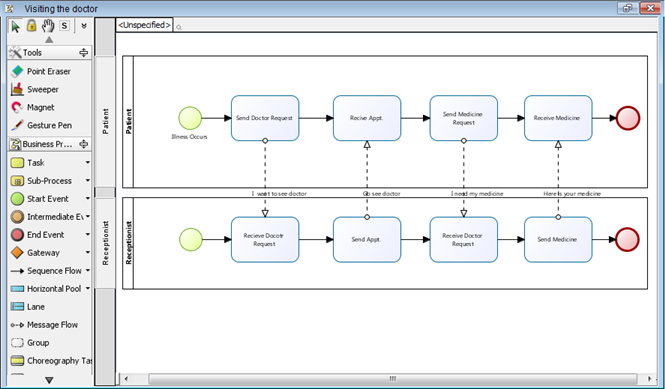Select the pointer arrow tool
Image resolution: width=665 pixels, height=389 pixels.
15,26
